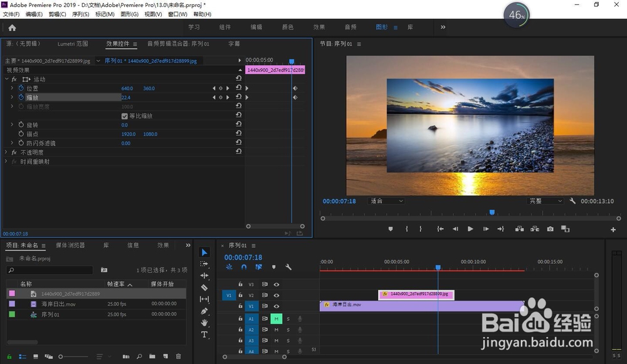The image size is (627, 364).
Task: Switch to the 颜色 workspace tab
Action: click(x=288, y=28)
